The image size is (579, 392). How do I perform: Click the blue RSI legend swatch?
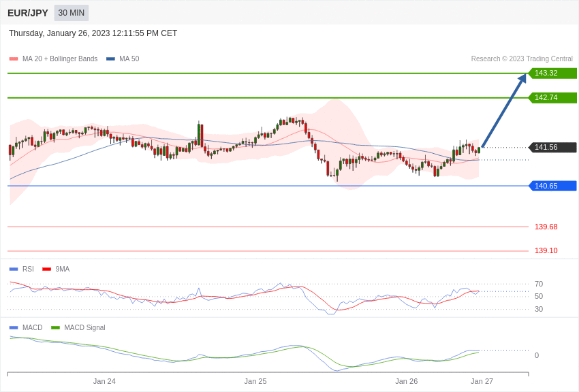click(14, 269)
